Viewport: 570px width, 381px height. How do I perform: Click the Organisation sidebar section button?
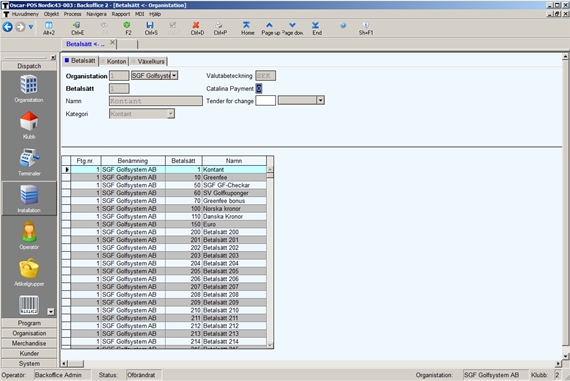pos(29,333)
